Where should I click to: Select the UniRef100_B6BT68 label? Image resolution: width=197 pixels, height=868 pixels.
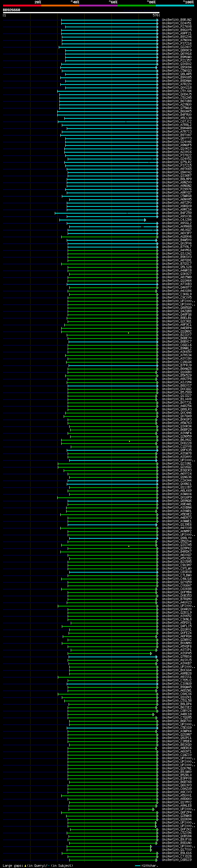[x=177, y=782]
